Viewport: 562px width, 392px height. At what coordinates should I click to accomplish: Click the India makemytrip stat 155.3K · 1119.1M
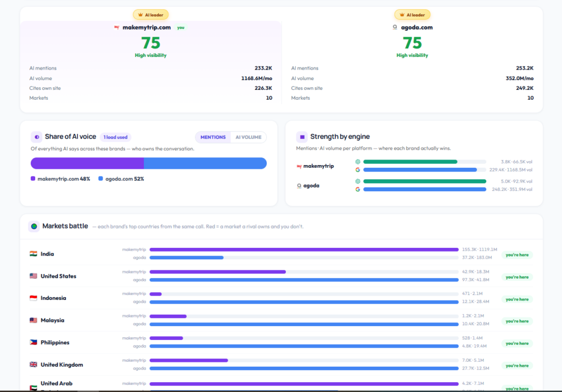coord(480,249)
